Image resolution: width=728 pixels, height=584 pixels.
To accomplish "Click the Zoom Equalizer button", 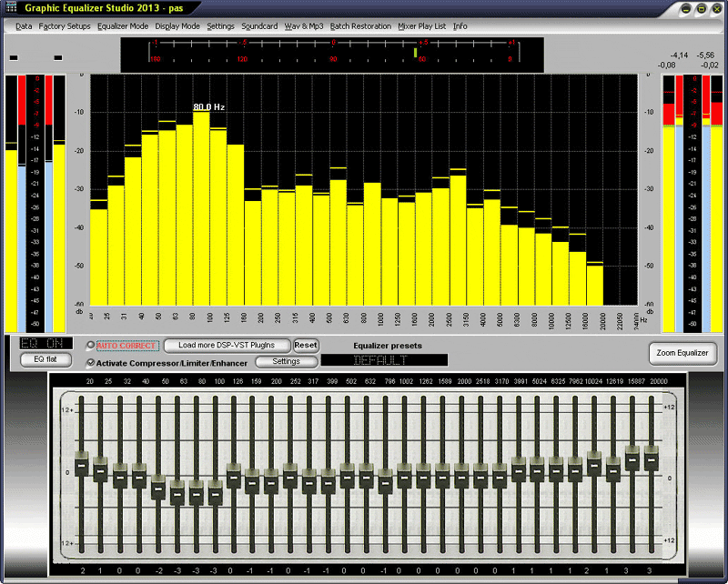I will [x=682, y=354].
